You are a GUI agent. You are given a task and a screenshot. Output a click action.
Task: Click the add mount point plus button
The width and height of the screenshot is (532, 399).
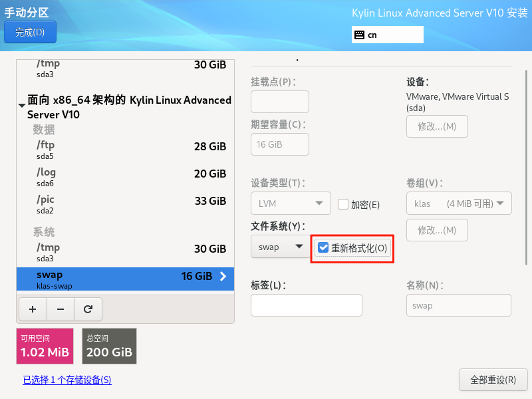click(33, 309)
